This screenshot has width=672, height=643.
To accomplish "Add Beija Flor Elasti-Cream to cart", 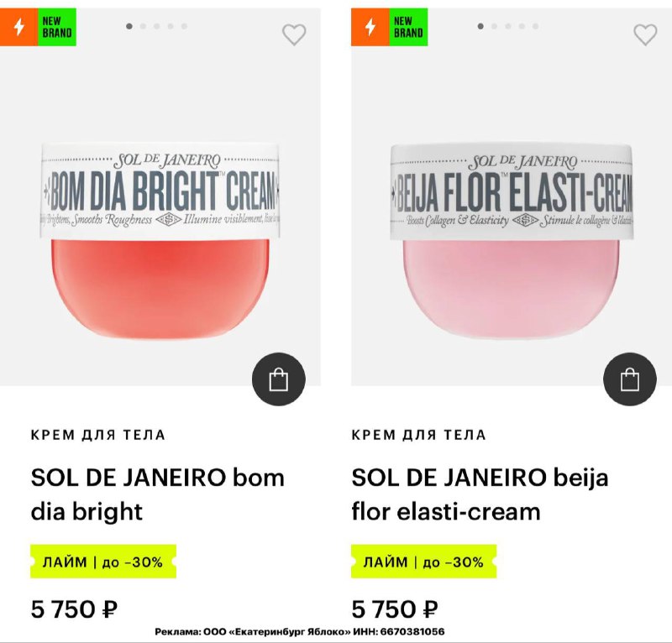I will (630, 380).
